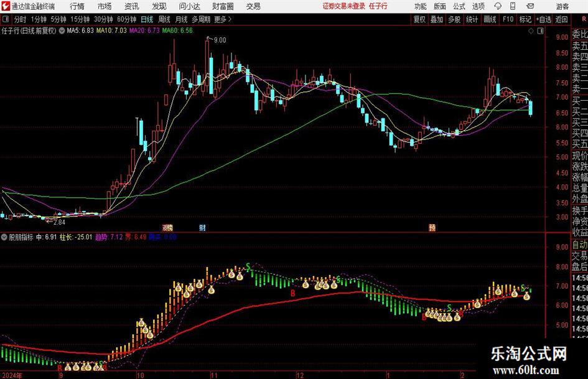The width and height of the screenshot is (588, 379).
Task: Open the 资讯 menu
Action: coord(131,6)
